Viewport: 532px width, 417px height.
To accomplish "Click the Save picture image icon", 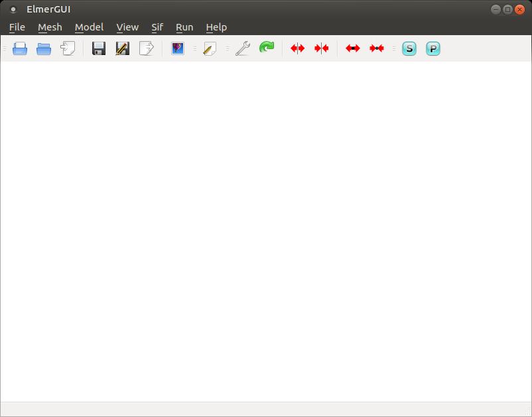I will point(178,48).
